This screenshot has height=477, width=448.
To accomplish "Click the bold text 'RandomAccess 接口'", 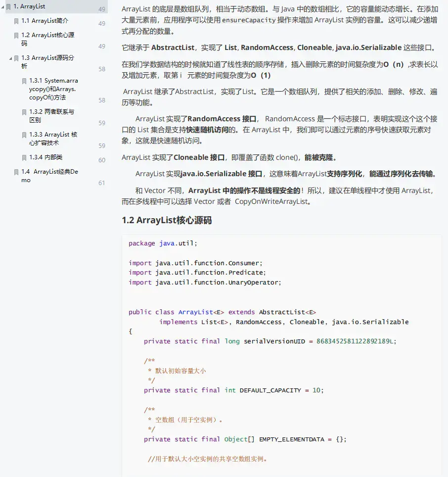I will tap(222, 119).
